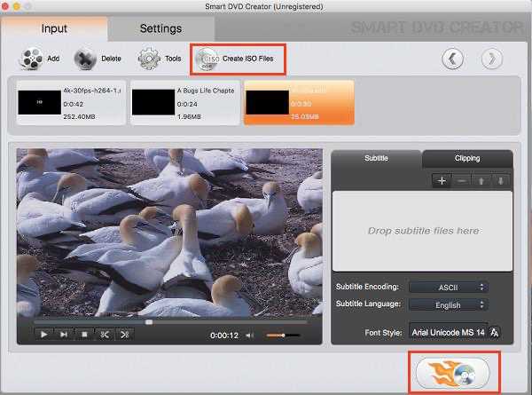The image size is (532, 395).
Task: Set clip start with left scissors
Action: pyautogui.click(x=105, y=335)
